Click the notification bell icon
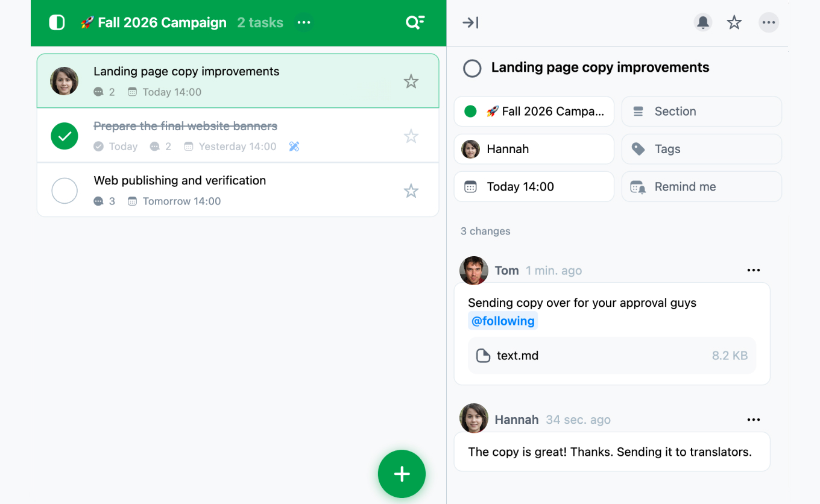This screenshot has width=820, height=504. click(703, 23)
